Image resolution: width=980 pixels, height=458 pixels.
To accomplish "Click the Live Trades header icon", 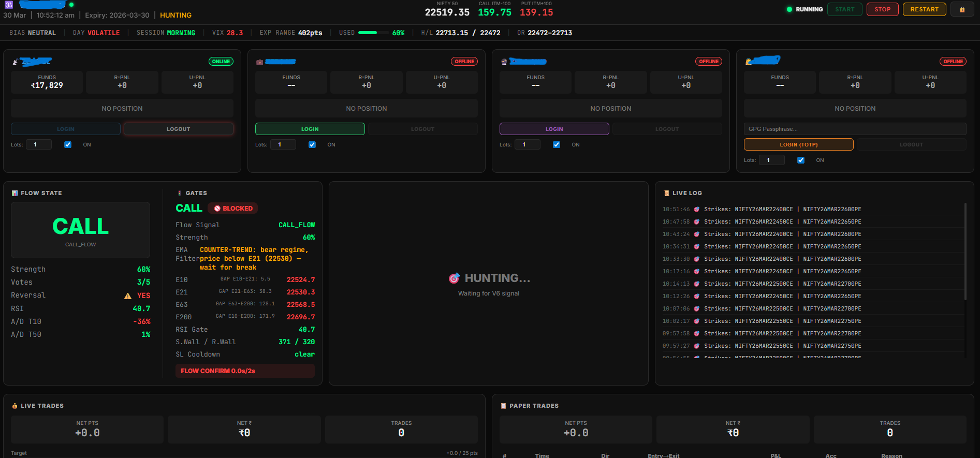I will (14, 406).
